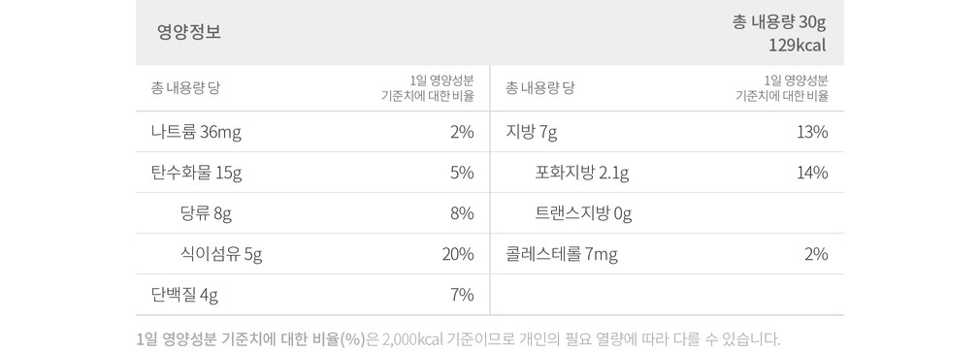This screenshot has width=980, height=351.
Task: Click the 영양정보 header title
Action: 189,32
